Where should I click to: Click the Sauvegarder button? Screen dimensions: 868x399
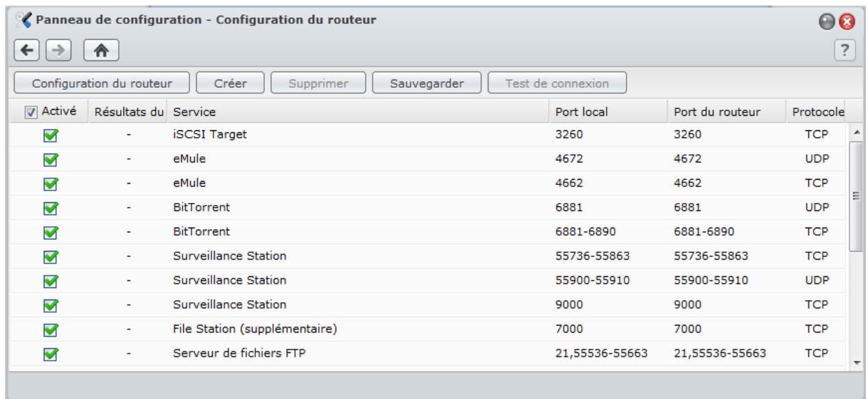[426, 84]
